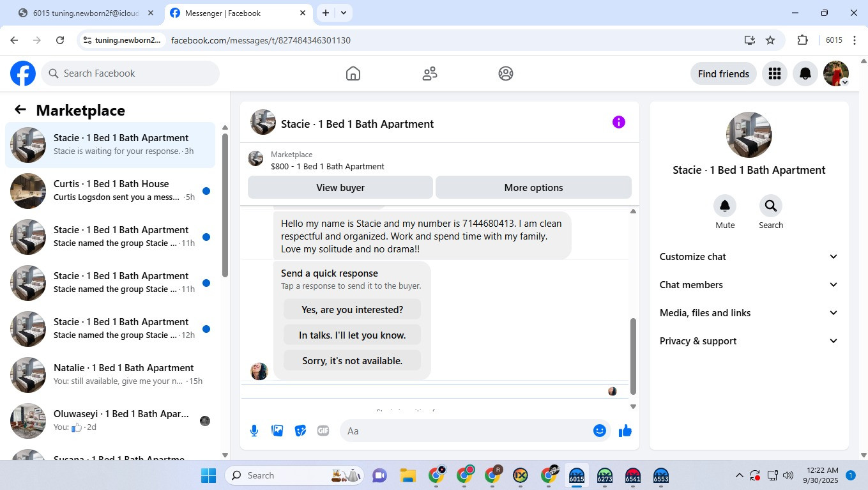The image size is (868, 490).
Task: Choose a sticker from the composer
Action: pos(300,431)
